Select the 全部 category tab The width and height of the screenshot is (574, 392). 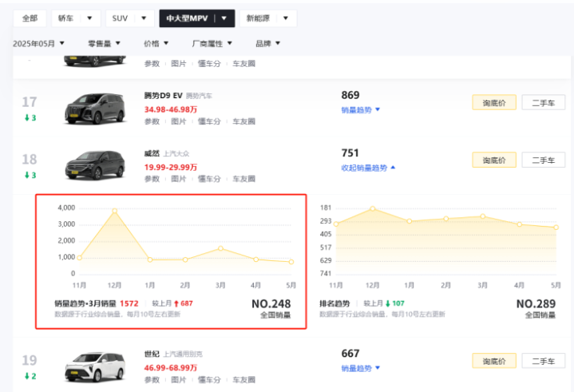30,18
